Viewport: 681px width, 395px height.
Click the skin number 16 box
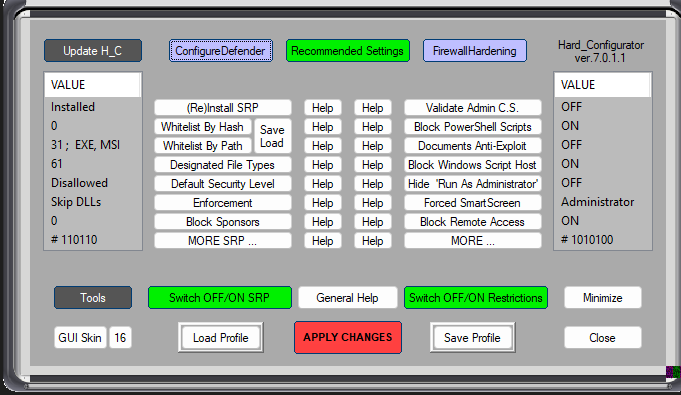pyautogui.click(x=120, y=338)
